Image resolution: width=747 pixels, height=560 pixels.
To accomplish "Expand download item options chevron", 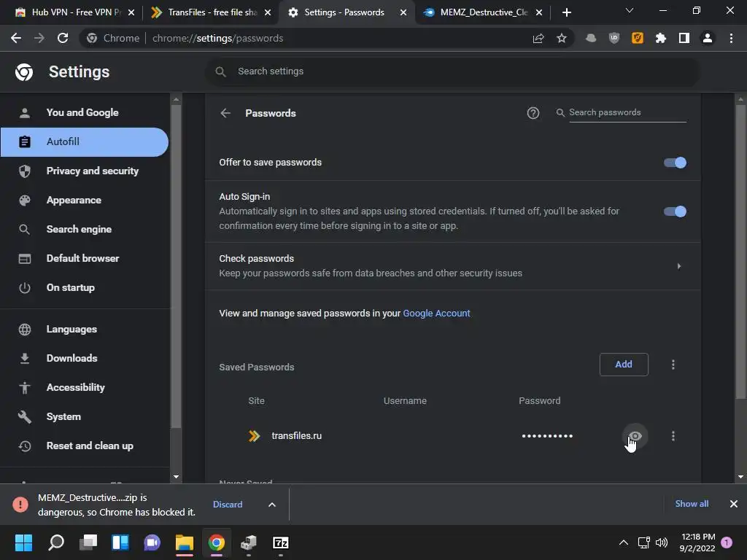I will 271,505.
